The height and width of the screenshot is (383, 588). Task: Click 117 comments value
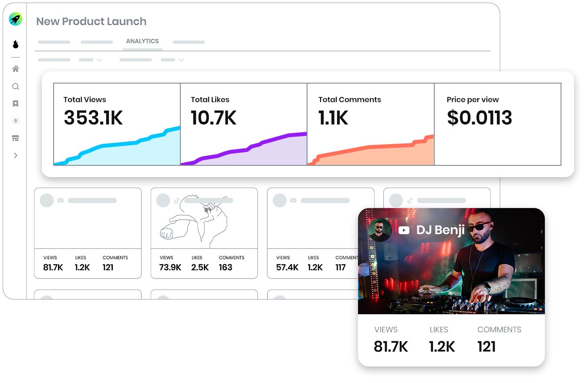pos(341,267)
